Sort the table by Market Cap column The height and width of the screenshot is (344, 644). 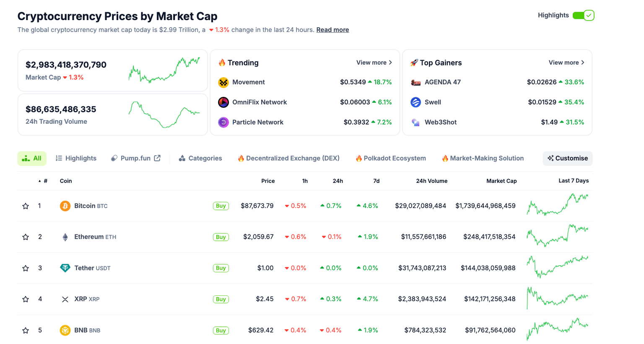[x=501, y=181]
